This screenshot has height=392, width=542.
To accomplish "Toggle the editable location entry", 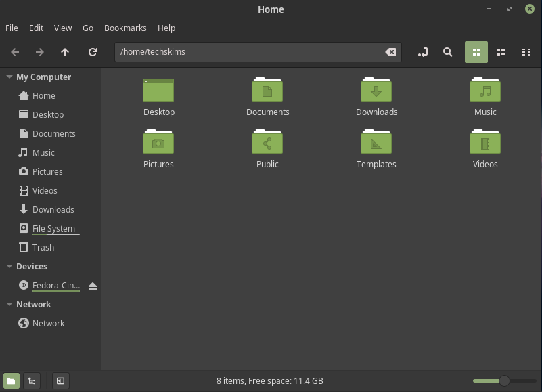I will tap(422, 52).
